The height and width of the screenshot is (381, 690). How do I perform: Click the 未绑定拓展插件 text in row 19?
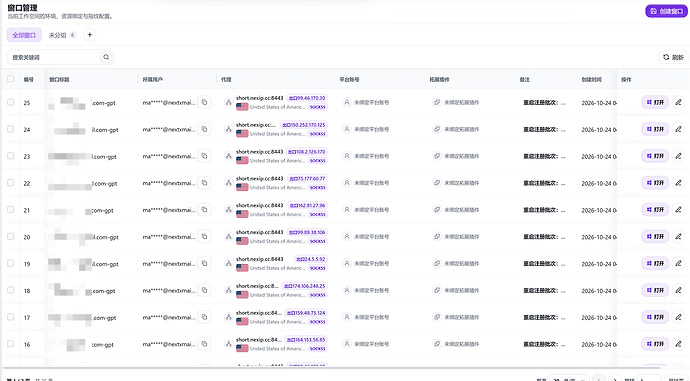tap(462, 263)
